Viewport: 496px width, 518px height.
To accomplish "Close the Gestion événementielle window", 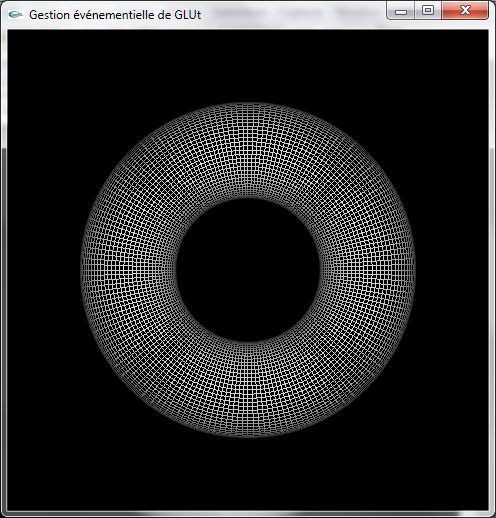I will coord(465,11).
